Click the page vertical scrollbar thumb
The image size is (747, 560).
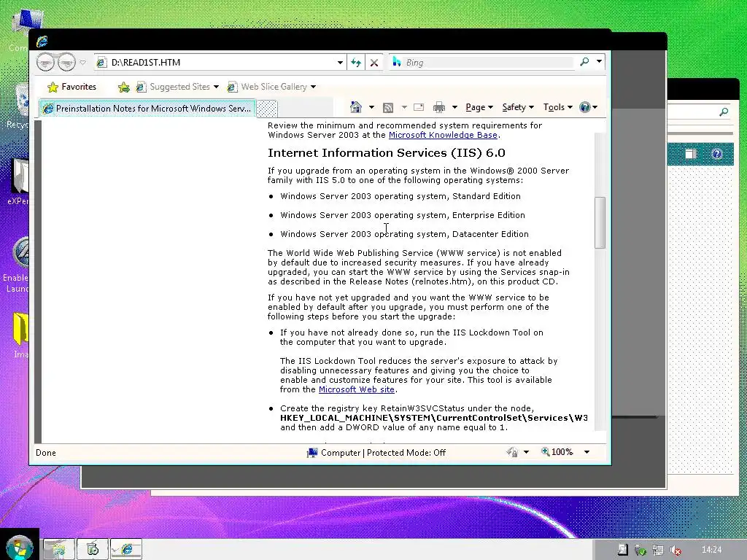pos(600,223)
